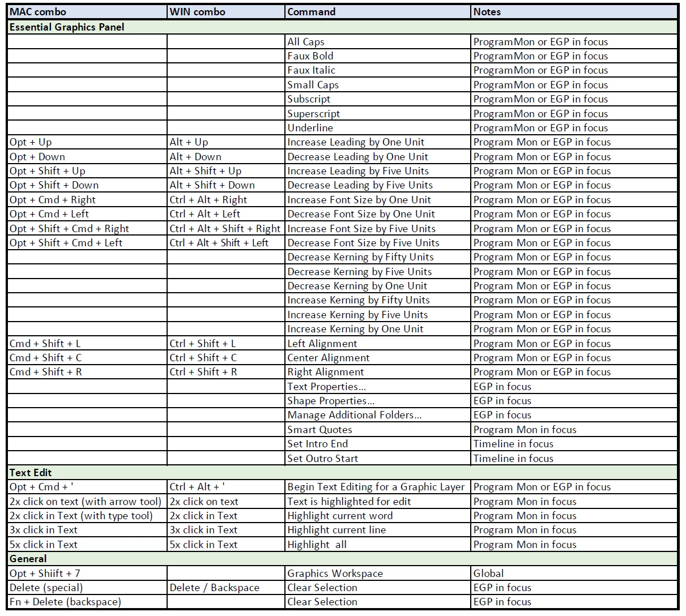
Task: Select the 'Ctrl + Alt + '' cell
Action: pyautogui.click(x=226, y=487)
